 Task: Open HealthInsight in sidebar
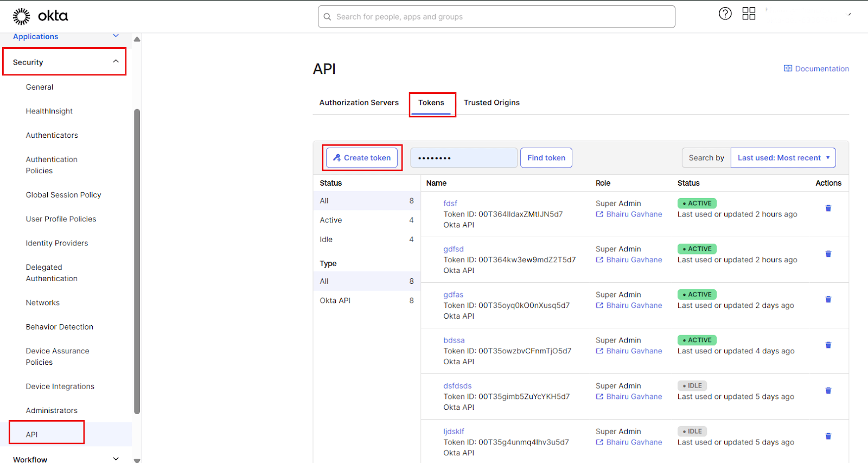pyautogui.click(x=49, y=111)
